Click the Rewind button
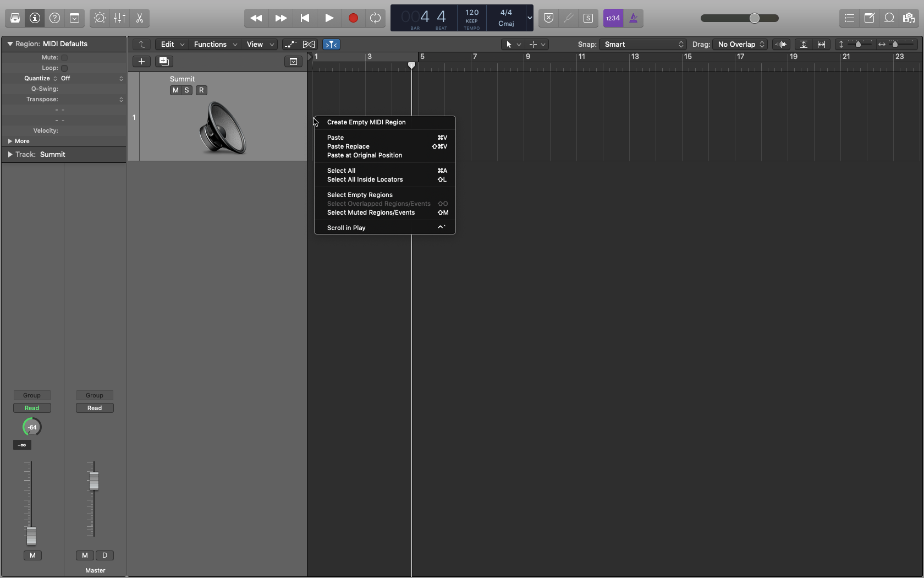Viewport: 924px width, 578px height. (x=256, y=18)
